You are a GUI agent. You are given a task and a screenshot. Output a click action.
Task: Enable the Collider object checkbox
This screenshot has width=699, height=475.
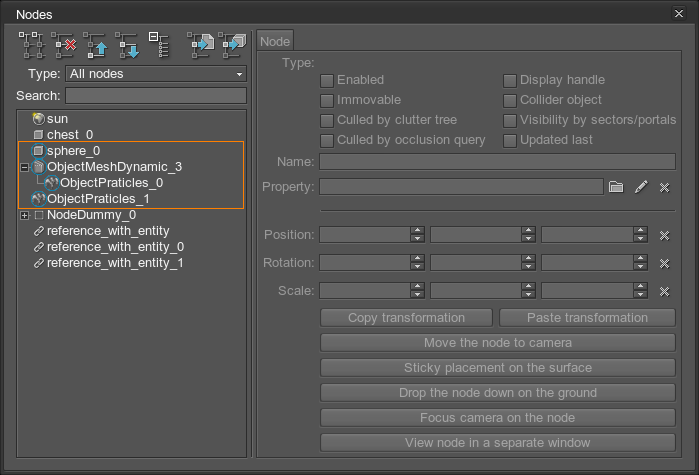click(510, 100)
